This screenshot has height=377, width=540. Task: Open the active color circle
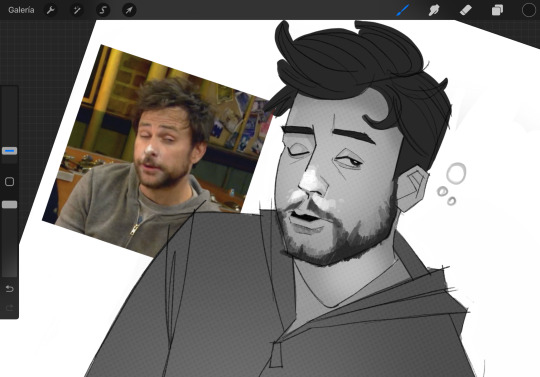529,10
